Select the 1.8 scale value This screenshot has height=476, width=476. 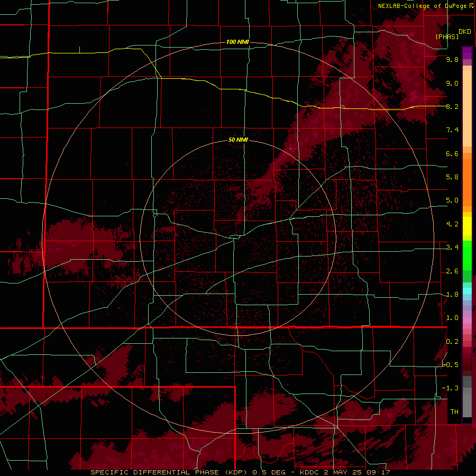click(452, 295)
